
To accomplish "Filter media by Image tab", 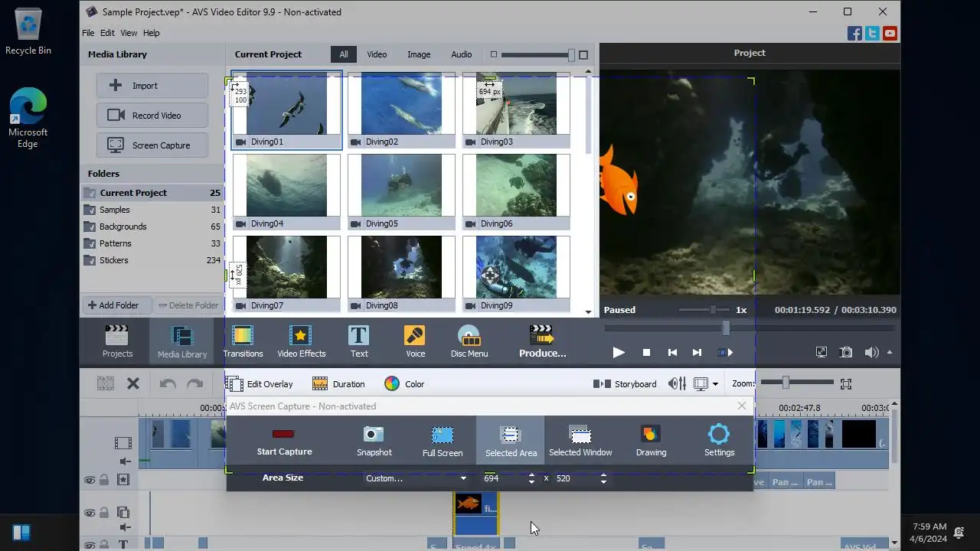I will 419,54.
